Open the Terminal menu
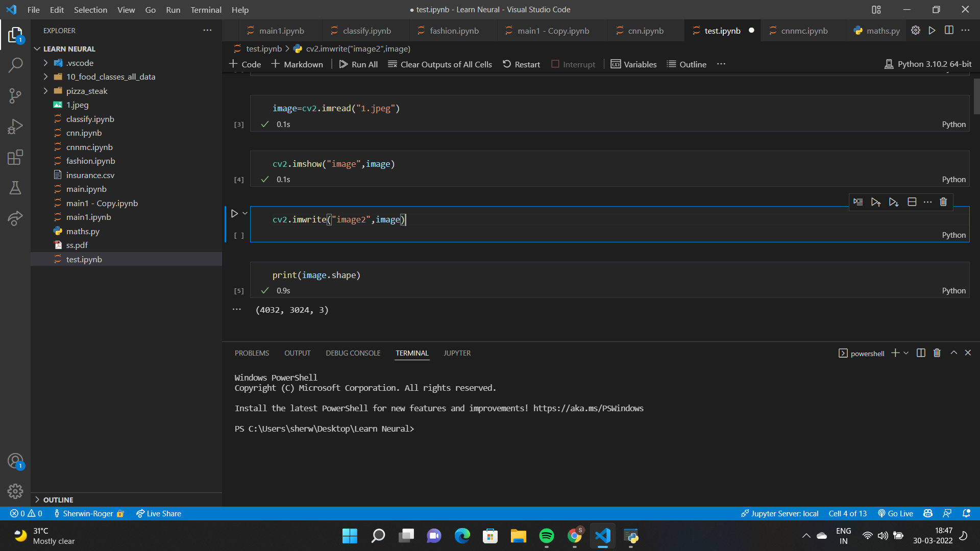This screenshot has width=980, height=551. pyautogui.click(x=206, y=10)
